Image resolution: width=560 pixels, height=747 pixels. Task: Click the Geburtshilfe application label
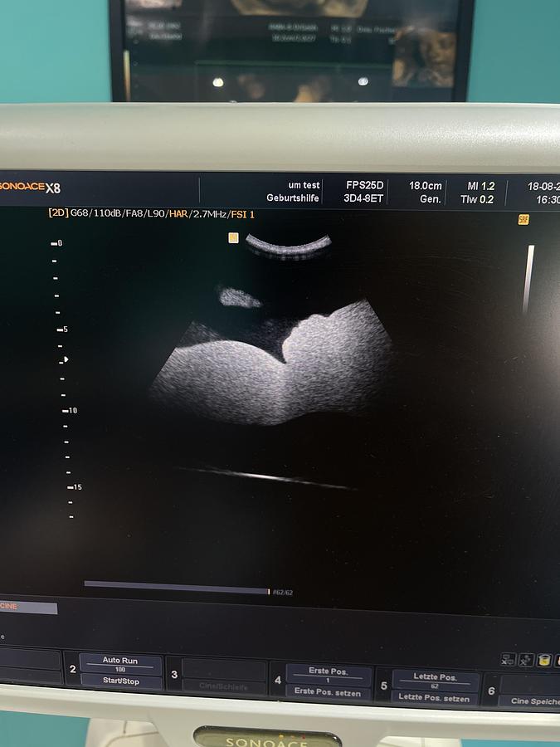(292, 198)
